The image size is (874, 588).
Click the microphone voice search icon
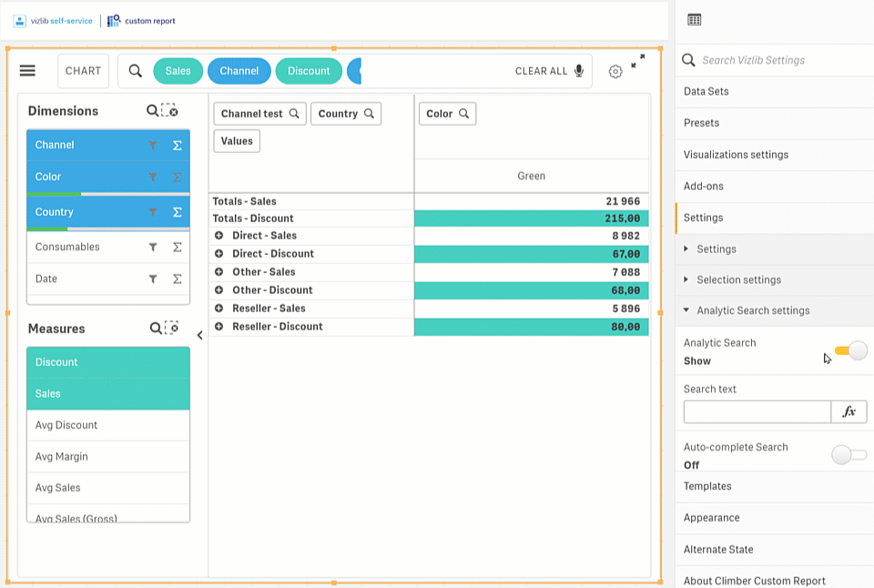point(579,71)
